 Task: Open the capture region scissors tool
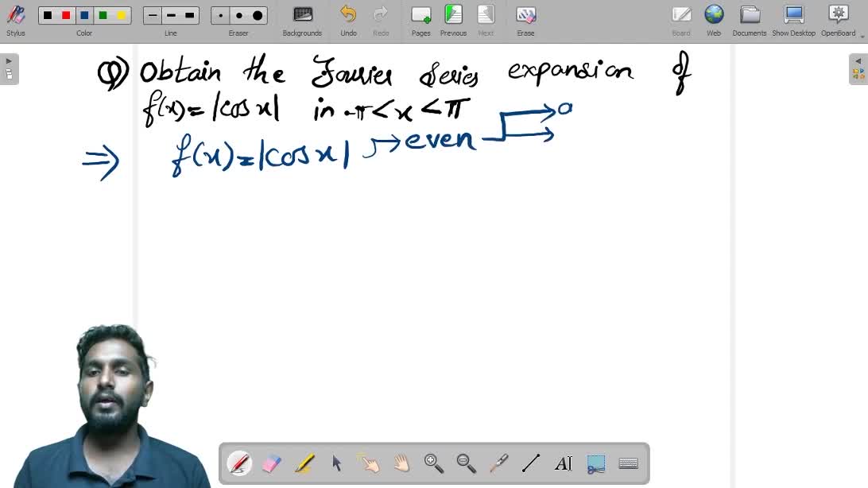point(596,463)
